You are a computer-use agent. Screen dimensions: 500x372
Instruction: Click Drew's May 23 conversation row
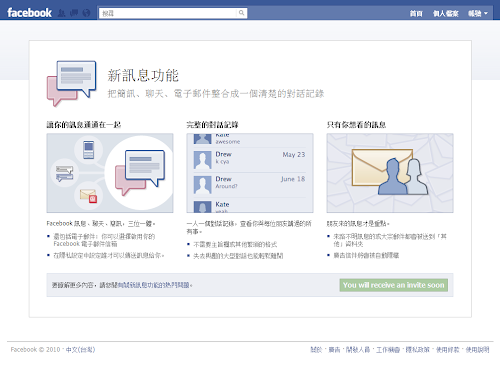click(249, 159)
